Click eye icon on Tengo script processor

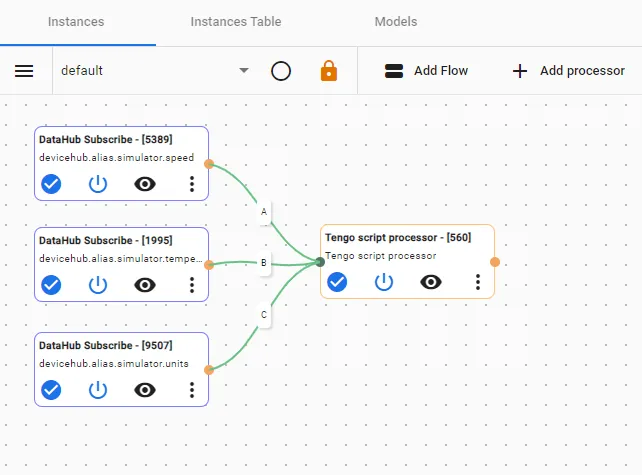pyautogui.click(x=431, y=282)
